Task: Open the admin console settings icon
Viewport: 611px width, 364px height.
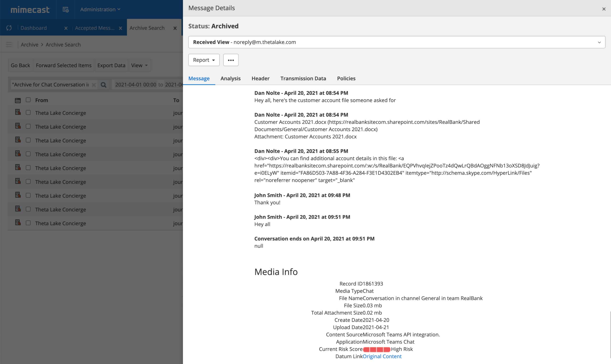Action: 66,10
